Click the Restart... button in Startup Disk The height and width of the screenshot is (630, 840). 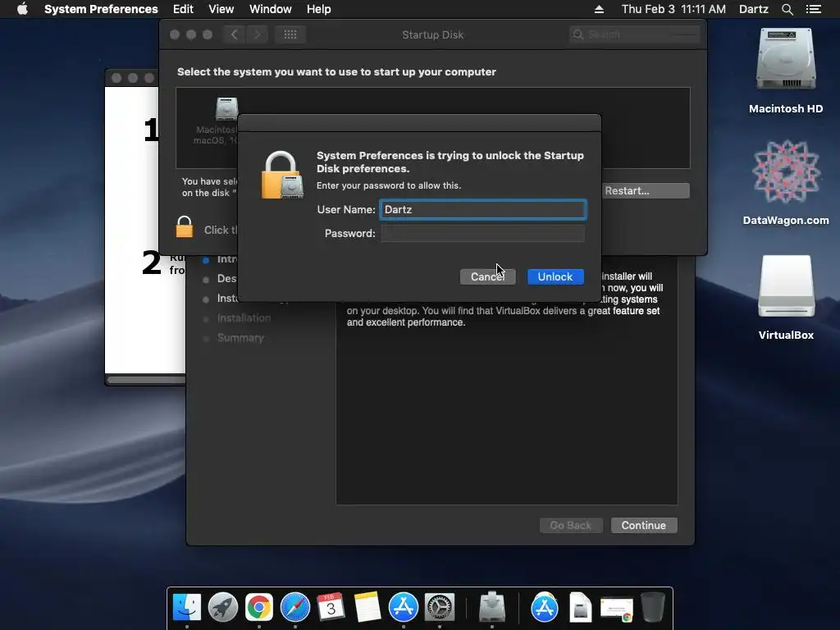645,190
